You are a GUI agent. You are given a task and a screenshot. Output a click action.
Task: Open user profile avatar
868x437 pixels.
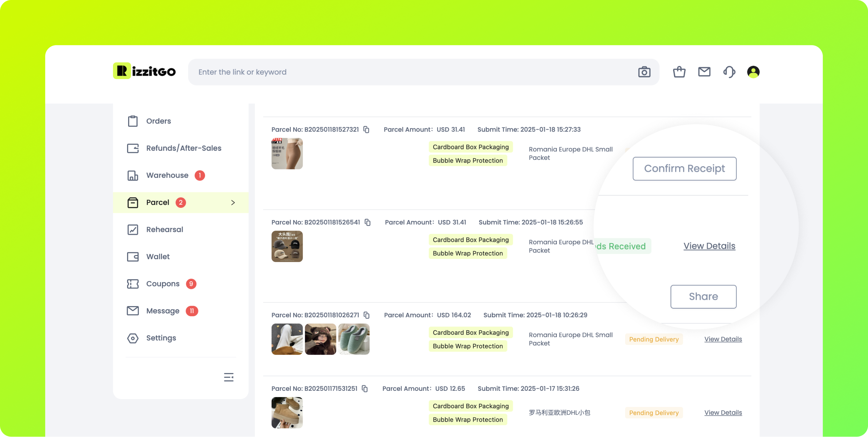pyautogui.click(x=753, y=72)
